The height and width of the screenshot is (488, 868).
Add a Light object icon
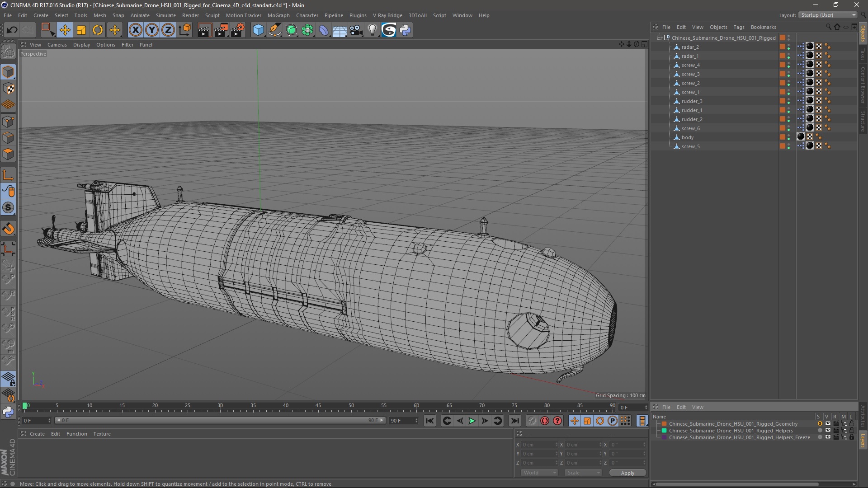(x=373, y=30)
